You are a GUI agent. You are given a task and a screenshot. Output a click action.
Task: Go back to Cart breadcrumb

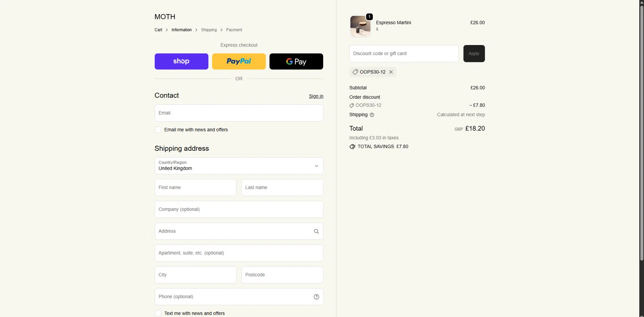pos(158,30)
